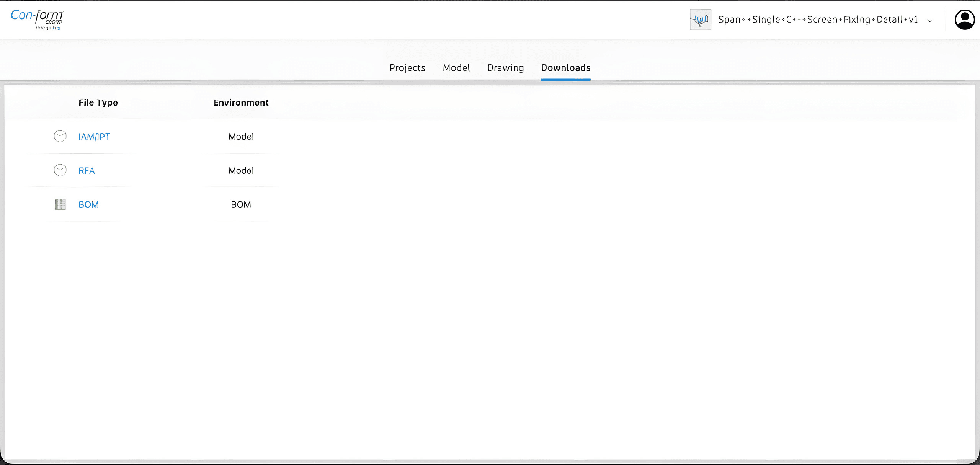980x465 pixels.
Task: Select the Downloads tab
Action: pos(566,68)
